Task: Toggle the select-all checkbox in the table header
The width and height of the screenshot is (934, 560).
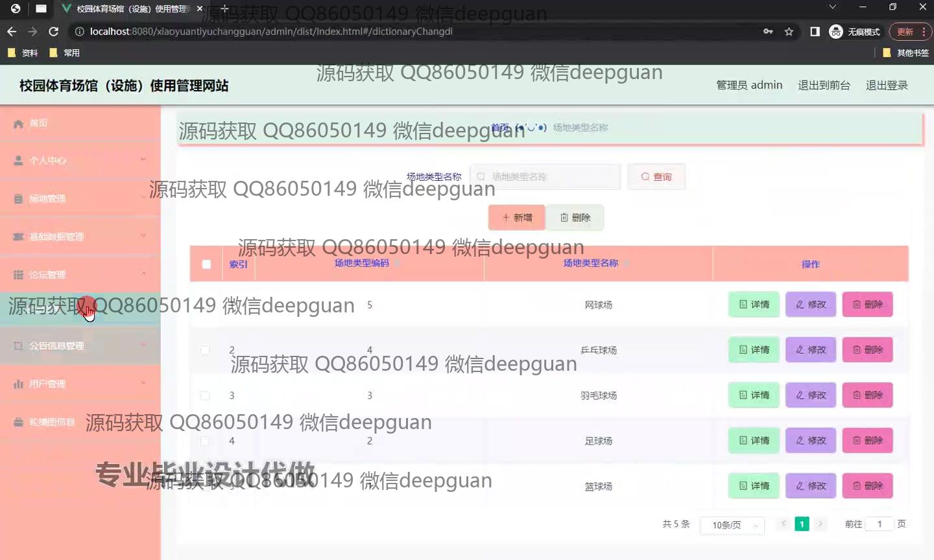Action: (x=206, y=264)
